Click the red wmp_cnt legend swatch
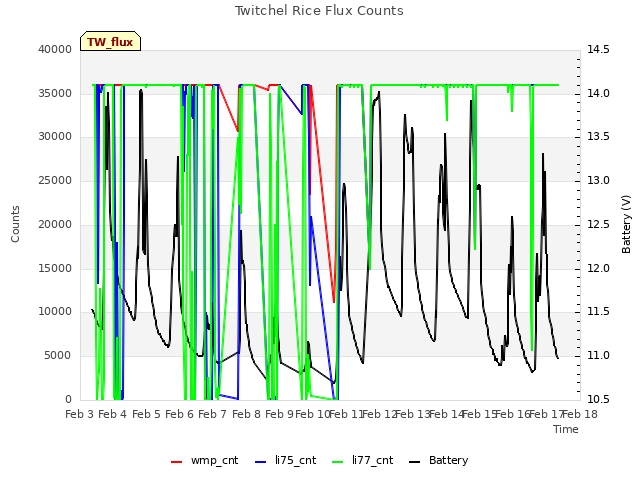 176,462
